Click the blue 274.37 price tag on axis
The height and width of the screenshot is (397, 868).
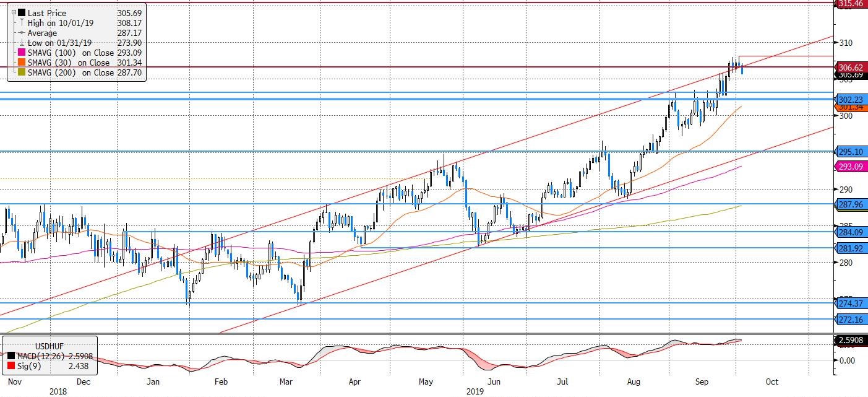(852, 303)
